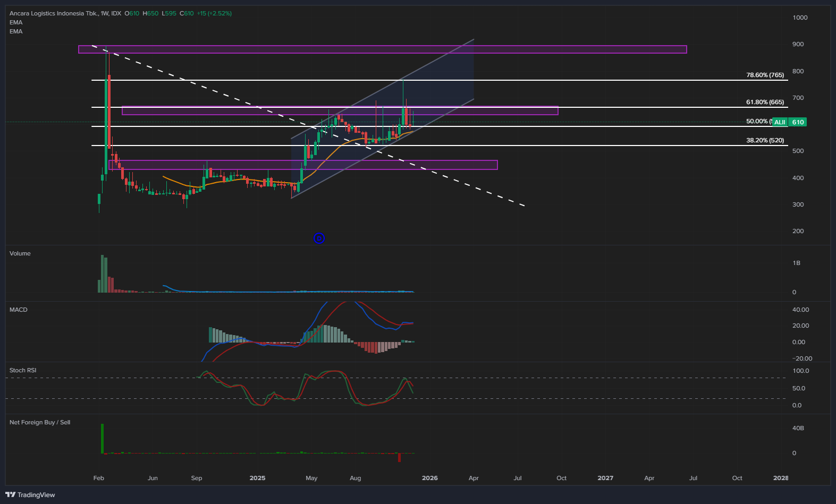Screen dimensions: 836x504
Task: Click the TradingView logo icon
Action: 11,495
